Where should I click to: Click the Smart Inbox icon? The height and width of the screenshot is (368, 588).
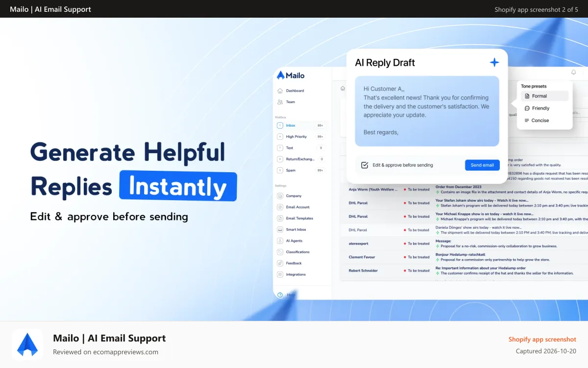280,230
